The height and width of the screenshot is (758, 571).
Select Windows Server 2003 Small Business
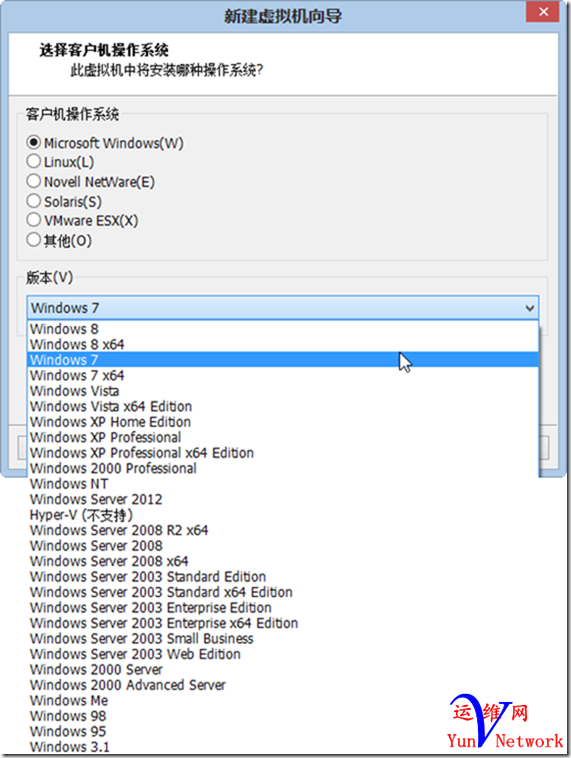click(x=283, y=638)
